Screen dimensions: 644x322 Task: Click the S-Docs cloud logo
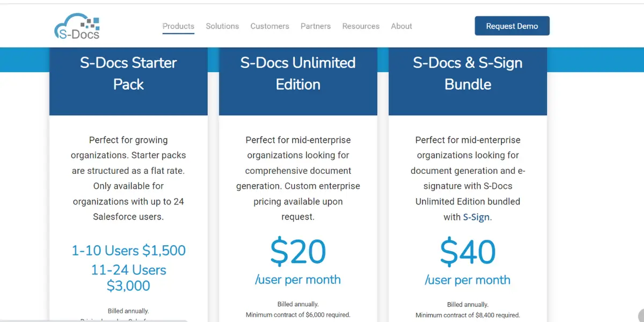tap(77, 26)
